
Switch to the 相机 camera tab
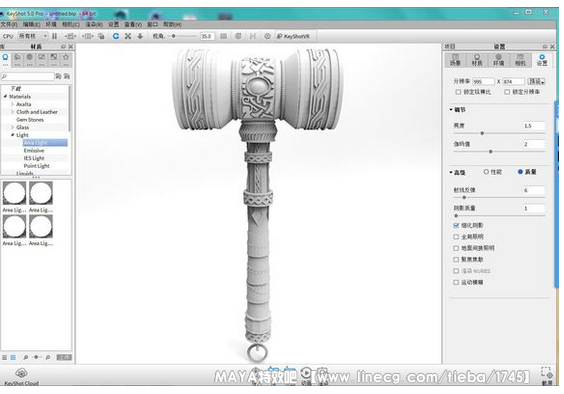[x=520, y=60]
